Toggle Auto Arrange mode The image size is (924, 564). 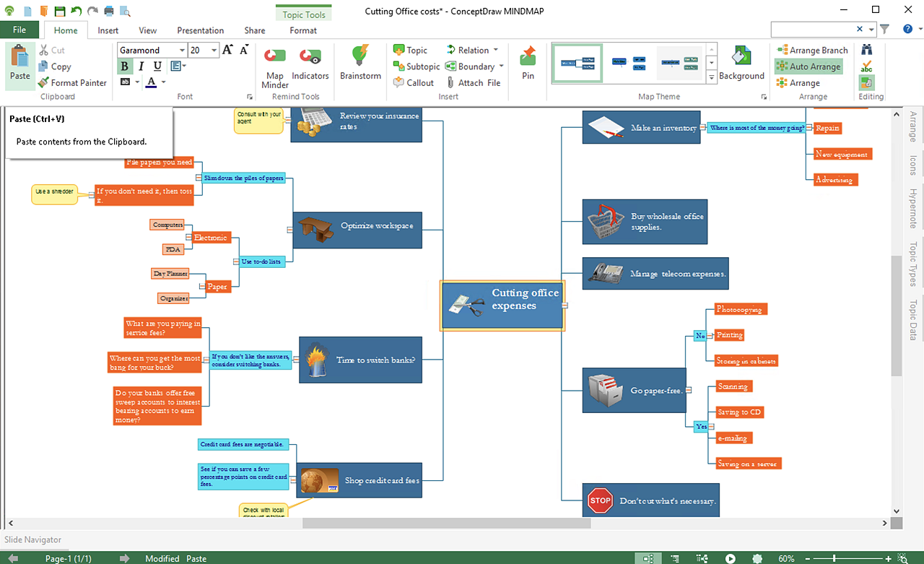coord(808,66)
